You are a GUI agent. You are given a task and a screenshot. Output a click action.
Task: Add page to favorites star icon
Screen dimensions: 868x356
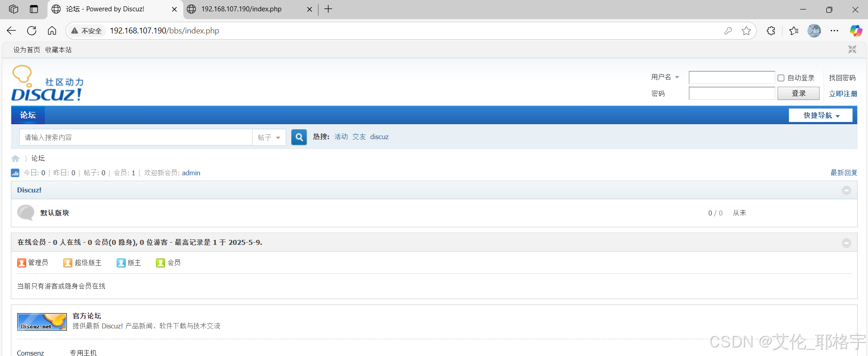746,31
